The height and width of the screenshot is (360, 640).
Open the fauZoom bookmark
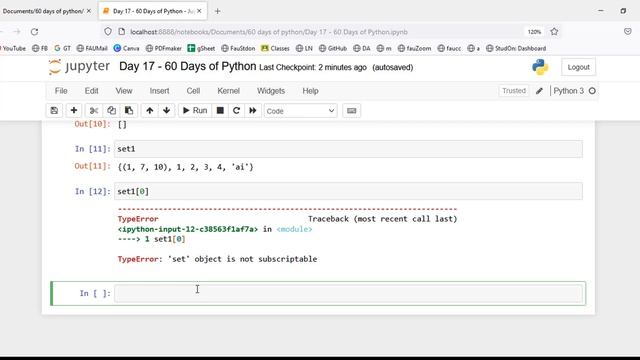click(x=414, y=48)
